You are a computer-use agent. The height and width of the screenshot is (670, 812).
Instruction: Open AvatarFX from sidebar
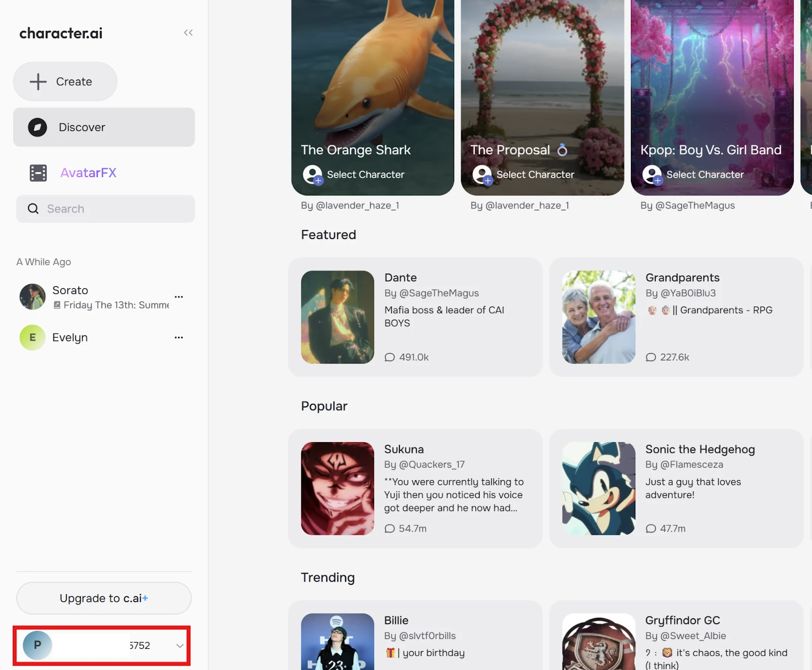[88, 173]
